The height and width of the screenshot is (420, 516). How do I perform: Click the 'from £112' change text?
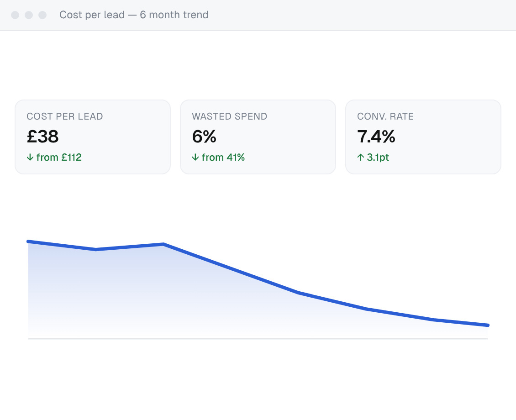tap(59, 157)
